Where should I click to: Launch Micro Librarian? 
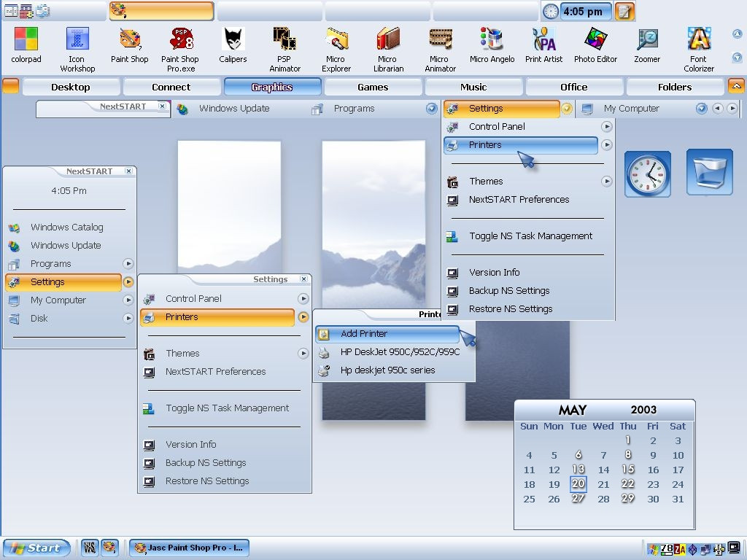tap(388, 50)
